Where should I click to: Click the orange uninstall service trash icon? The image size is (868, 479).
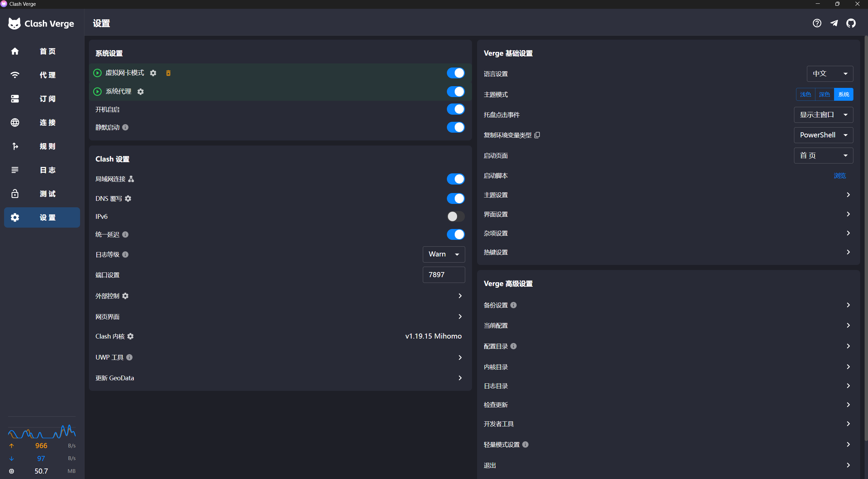pyautogui.click(x=168, y=73)
